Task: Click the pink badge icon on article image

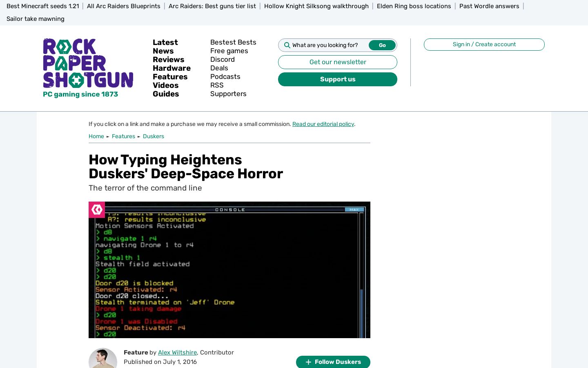Action: (97, 210)
